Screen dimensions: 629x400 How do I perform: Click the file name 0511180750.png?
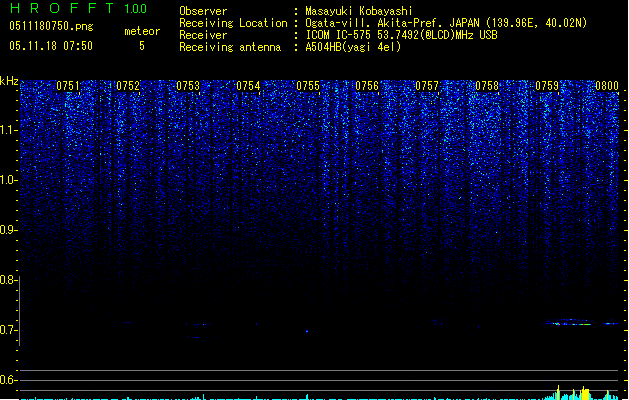[x=51, y=26]
